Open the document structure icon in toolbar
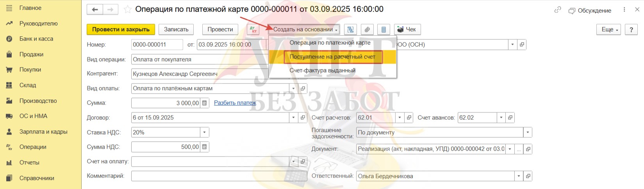This screenshot has height=189, width=644. [350, 30]
